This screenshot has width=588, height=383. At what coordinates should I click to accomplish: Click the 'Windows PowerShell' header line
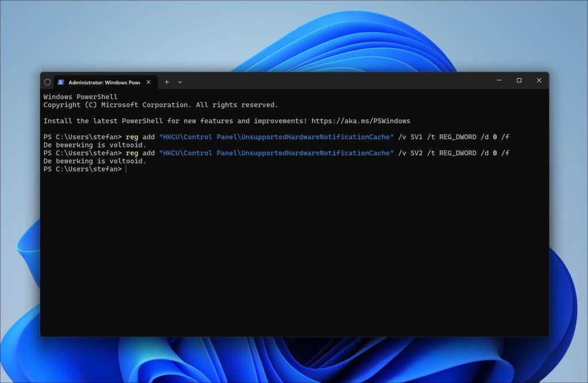pos(80,97)
